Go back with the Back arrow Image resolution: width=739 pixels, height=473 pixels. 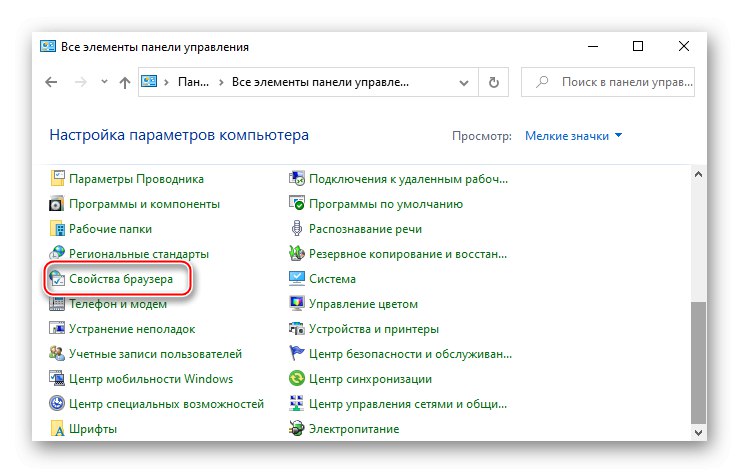click(x=51, y=82)
